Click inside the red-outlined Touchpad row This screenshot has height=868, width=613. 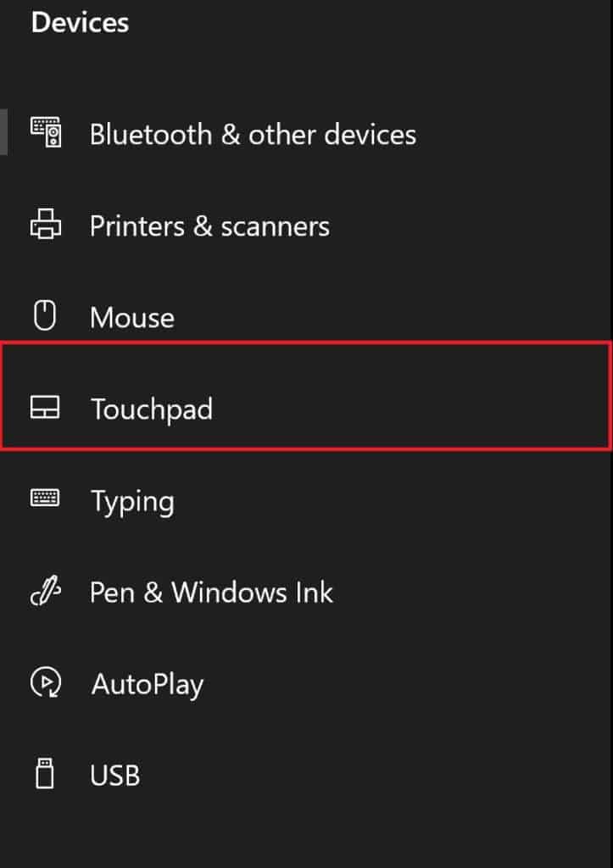pos(306,396)
